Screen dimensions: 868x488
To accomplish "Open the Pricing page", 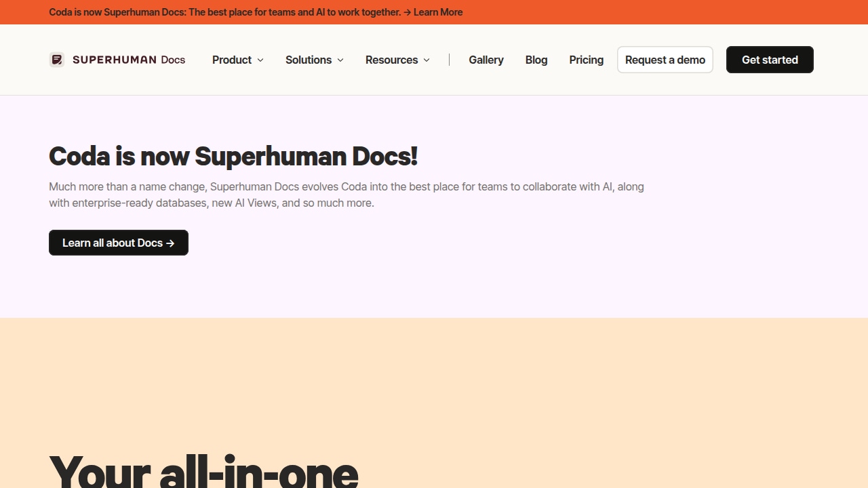I will pos(587,60).
